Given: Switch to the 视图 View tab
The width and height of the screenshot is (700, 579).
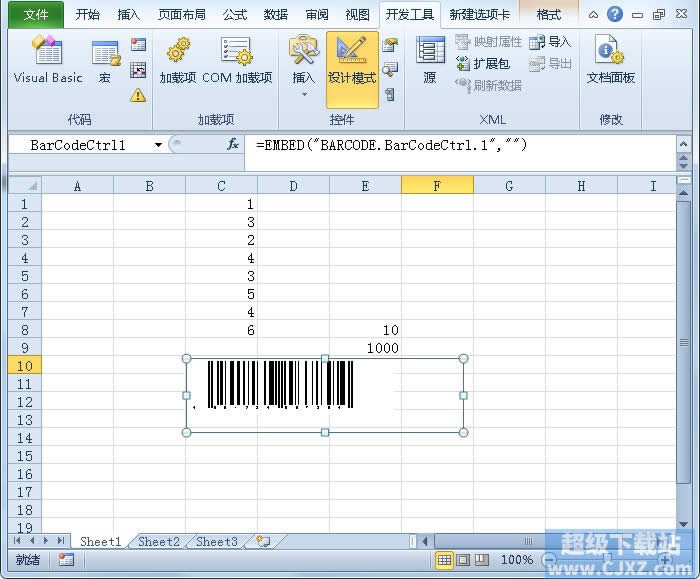Looking at the screenshot, I should (x=358, y=15).
